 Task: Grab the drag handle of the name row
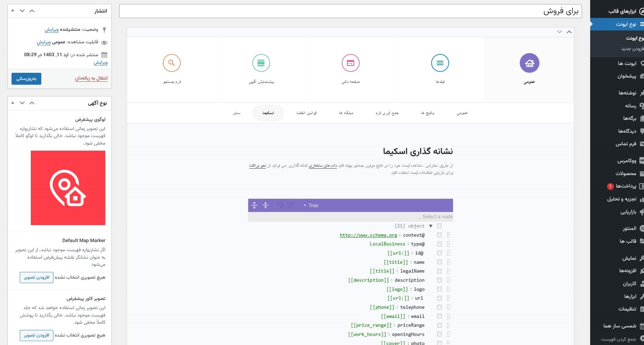pyautogui.click(x=448, y=262)
